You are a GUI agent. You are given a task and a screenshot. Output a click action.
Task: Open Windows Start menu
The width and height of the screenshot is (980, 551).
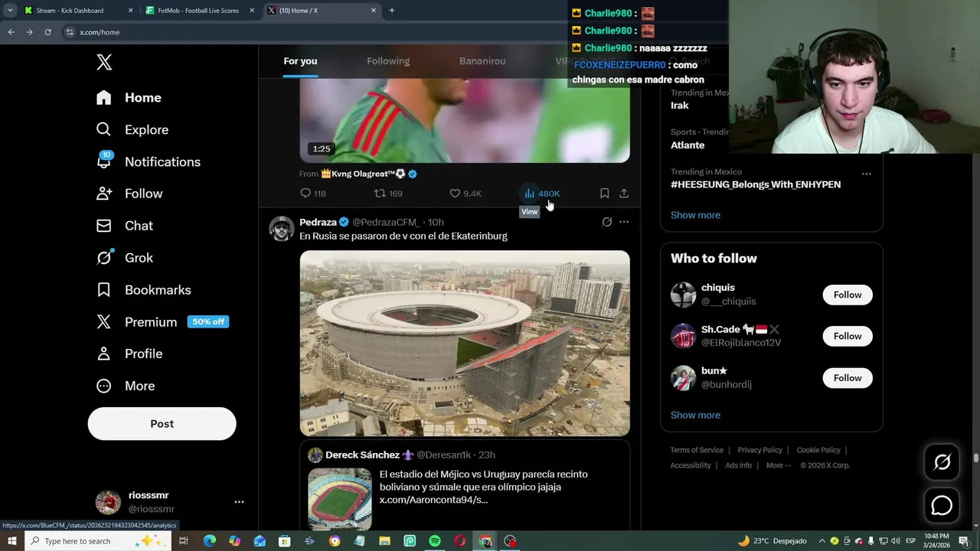11,541
